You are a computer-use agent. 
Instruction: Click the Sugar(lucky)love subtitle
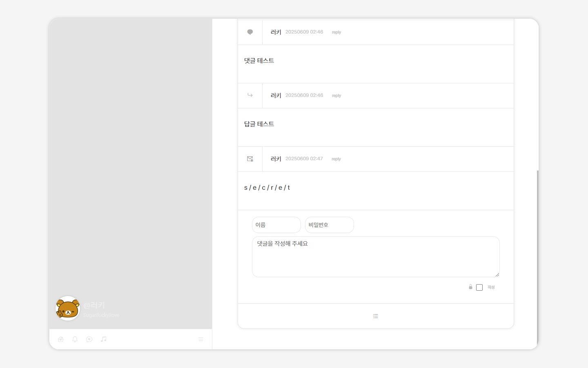pyautogui.click(x=101, y=315)
